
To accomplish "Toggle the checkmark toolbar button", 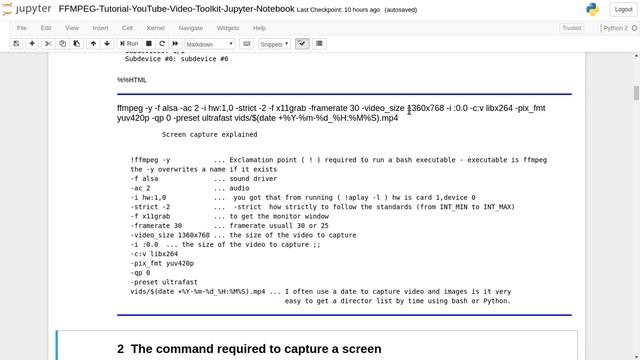I will pos(302,44).
